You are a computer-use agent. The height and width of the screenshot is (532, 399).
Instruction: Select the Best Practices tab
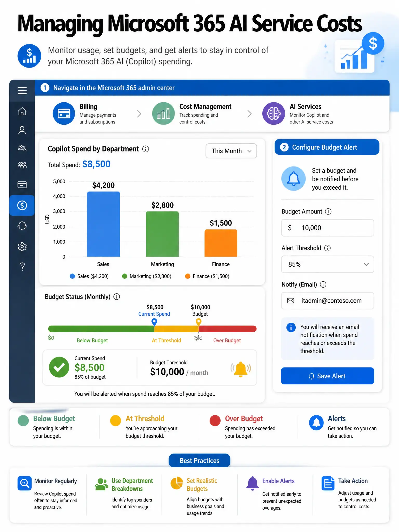[x=199, y=461]
